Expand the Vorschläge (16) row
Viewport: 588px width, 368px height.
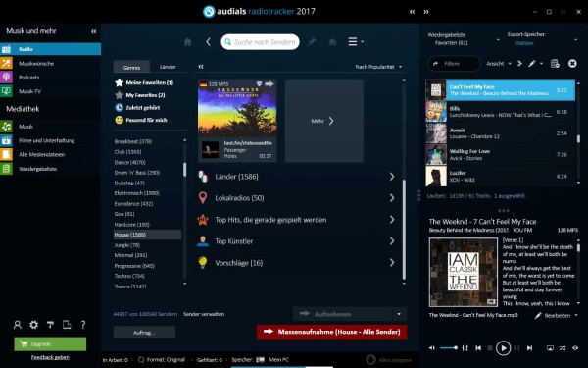tap(296, 263)
